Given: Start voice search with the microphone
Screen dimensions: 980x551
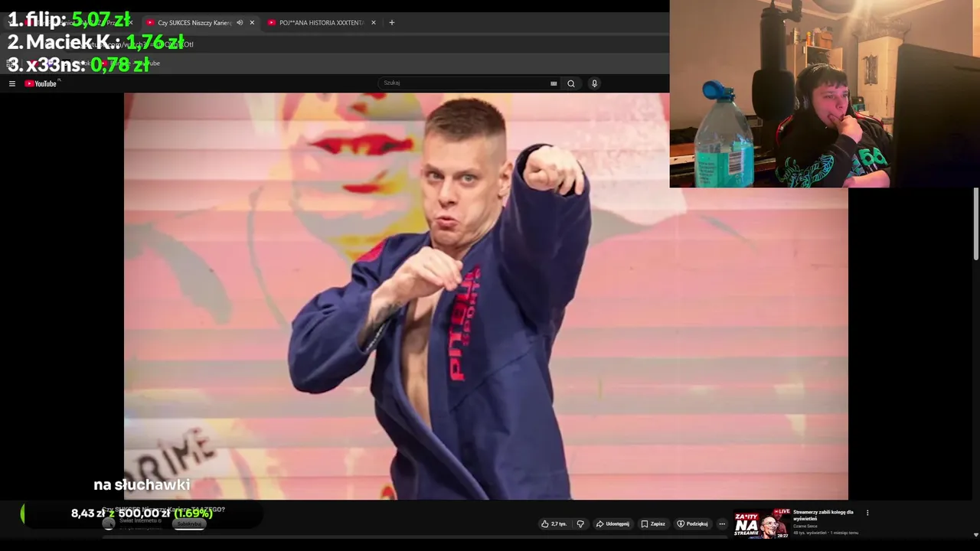Looking at the screenshot, I should tap(594, 83).
